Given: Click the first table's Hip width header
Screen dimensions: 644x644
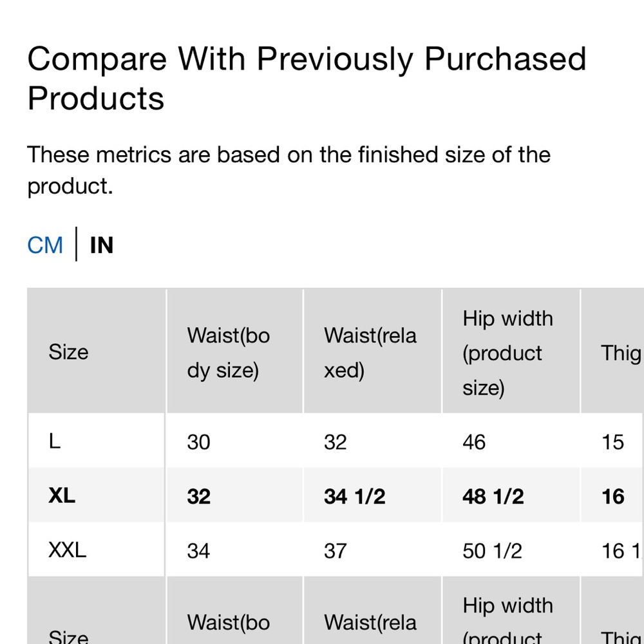Looking at the screenshot, I should pyautogui.click(x=507, y=352).
